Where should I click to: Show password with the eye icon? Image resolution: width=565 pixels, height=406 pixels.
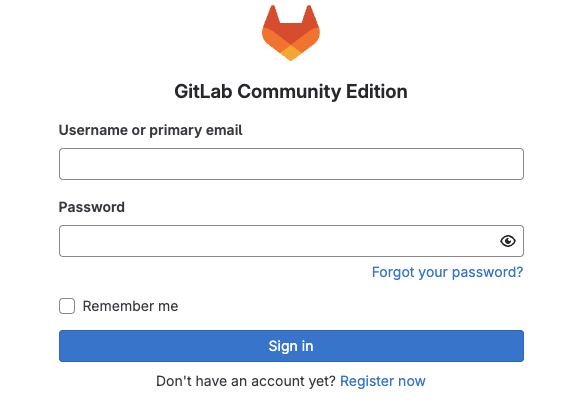pos(508,241)
